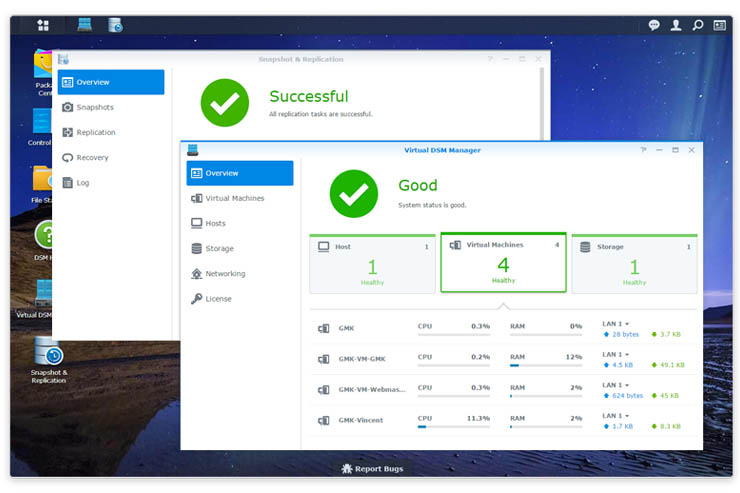740x493 pixels.
Task: Open the notifications chat bubble icon
Action: 654,25
